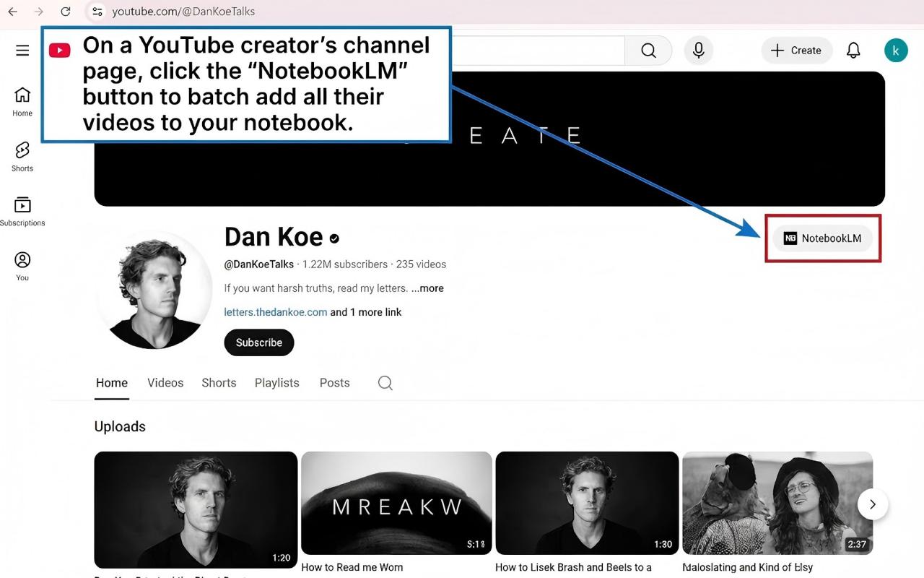Click the channel banner image
924x578 pixels.
point(489,139)
